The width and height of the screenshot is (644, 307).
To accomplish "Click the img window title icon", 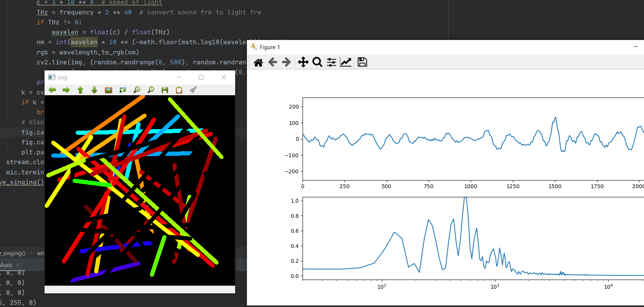I will click(x=52, y=77).
